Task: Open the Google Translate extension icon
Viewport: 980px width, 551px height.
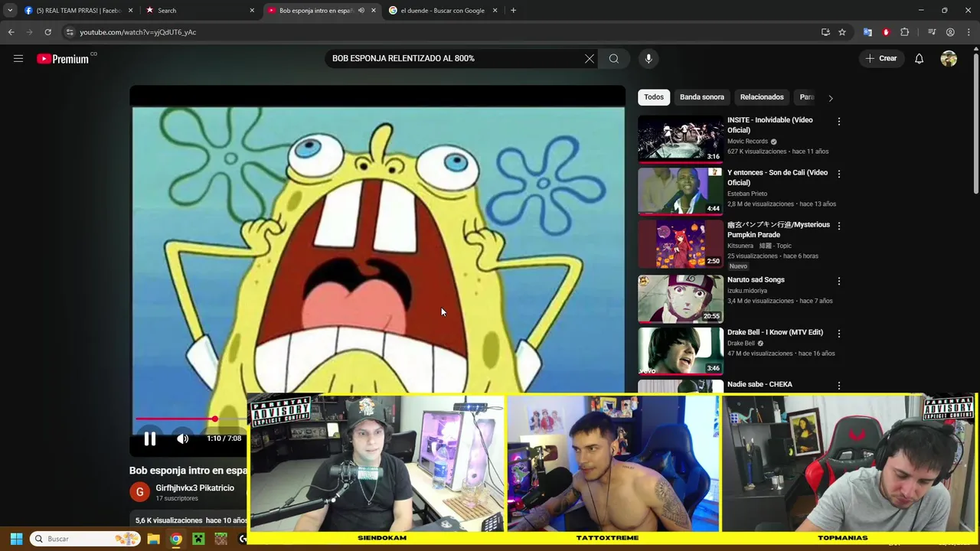Action: pos(867,32)
